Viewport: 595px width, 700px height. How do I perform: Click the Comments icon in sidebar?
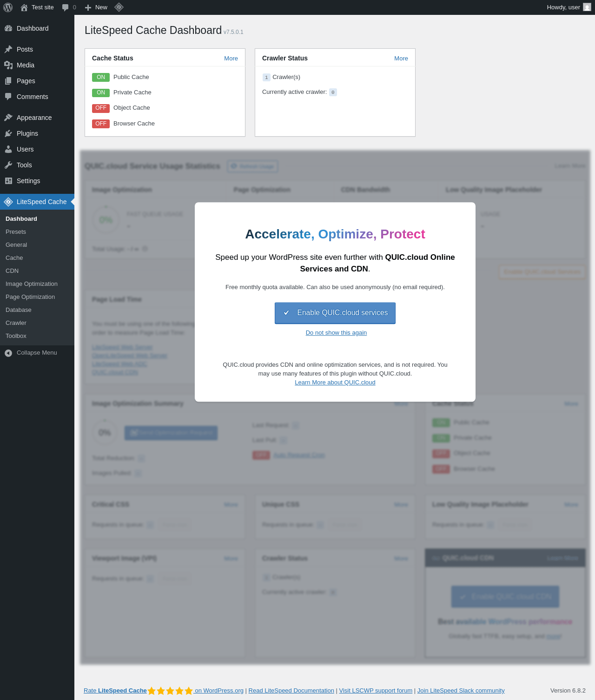click(8, 97)
